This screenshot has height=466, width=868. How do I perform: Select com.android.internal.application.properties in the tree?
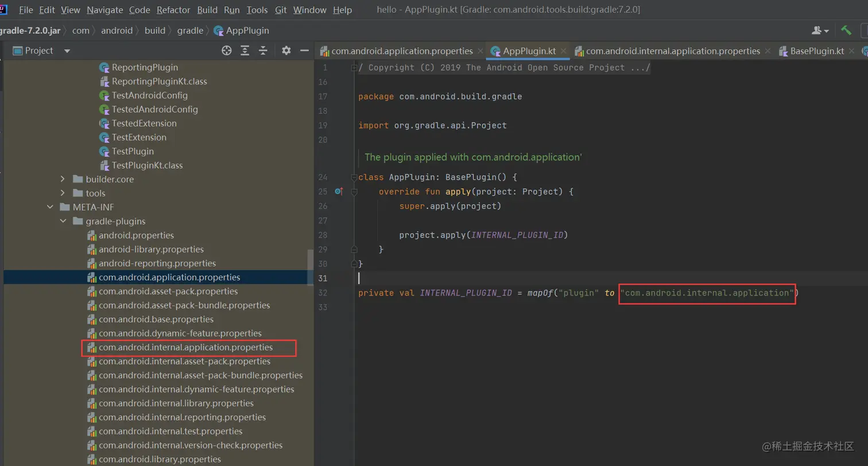click(186, 347)
